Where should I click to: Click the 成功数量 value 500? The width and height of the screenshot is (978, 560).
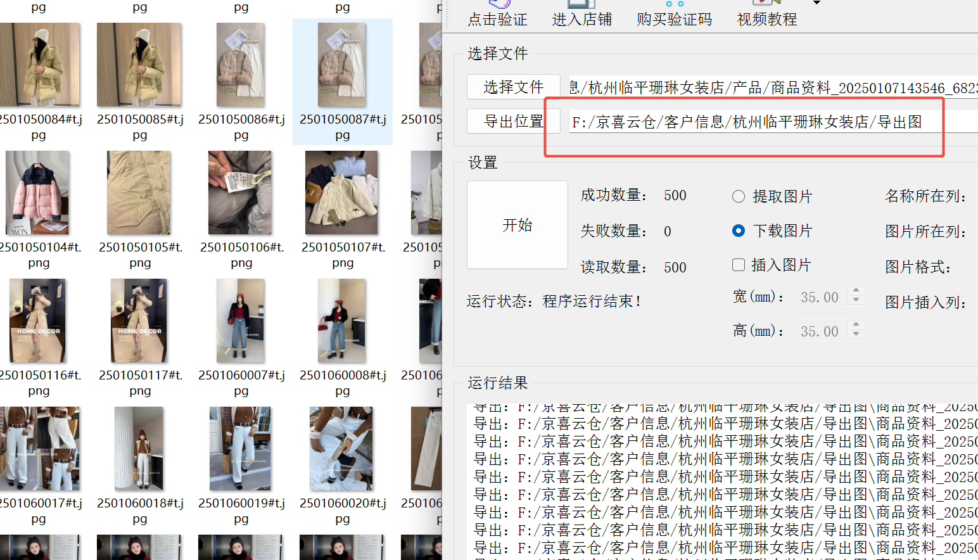(675, 195)
